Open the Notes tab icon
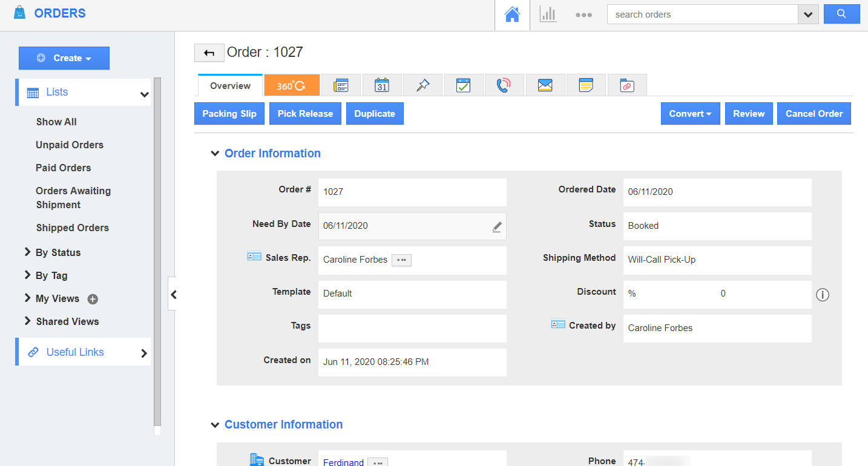Viewport: 868px width, 466px height. point(586,85)
